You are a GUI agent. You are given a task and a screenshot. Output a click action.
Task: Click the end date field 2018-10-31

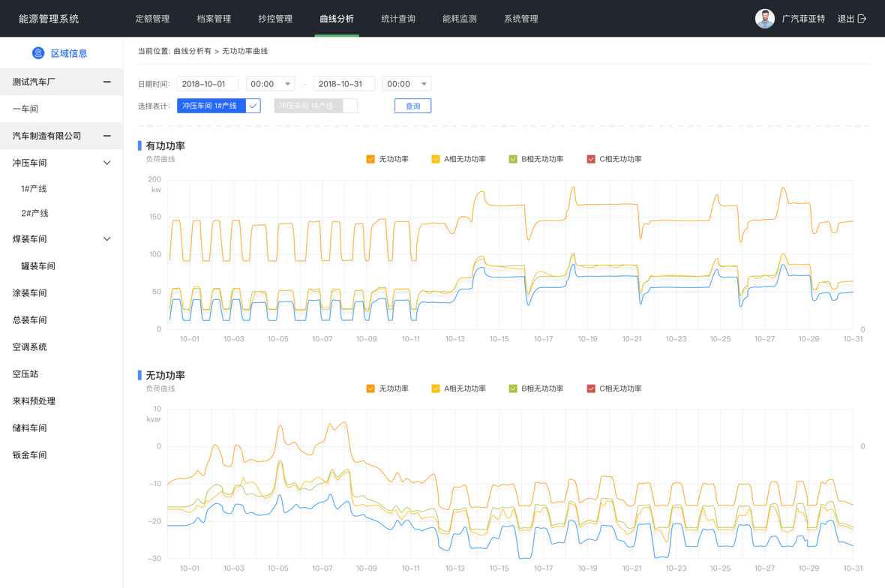pos(344,84)
